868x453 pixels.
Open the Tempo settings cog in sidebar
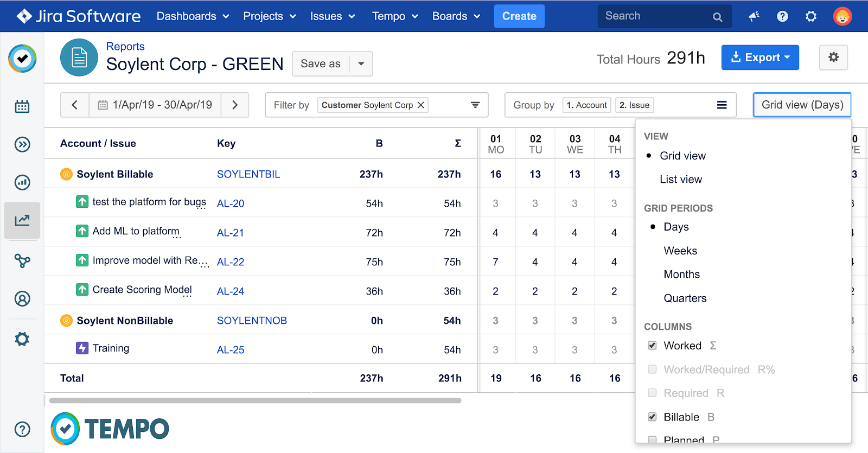[22, 339]
